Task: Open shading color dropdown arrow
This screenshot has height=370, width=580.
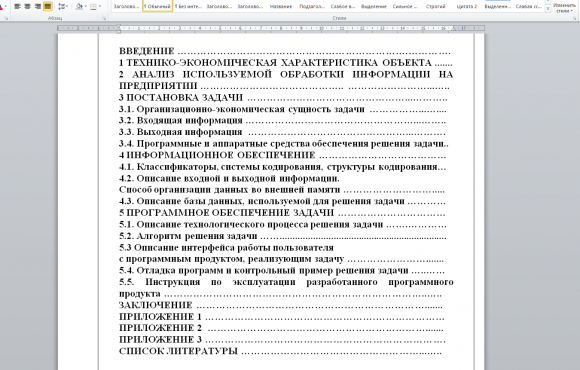Action: click(86, 6)
